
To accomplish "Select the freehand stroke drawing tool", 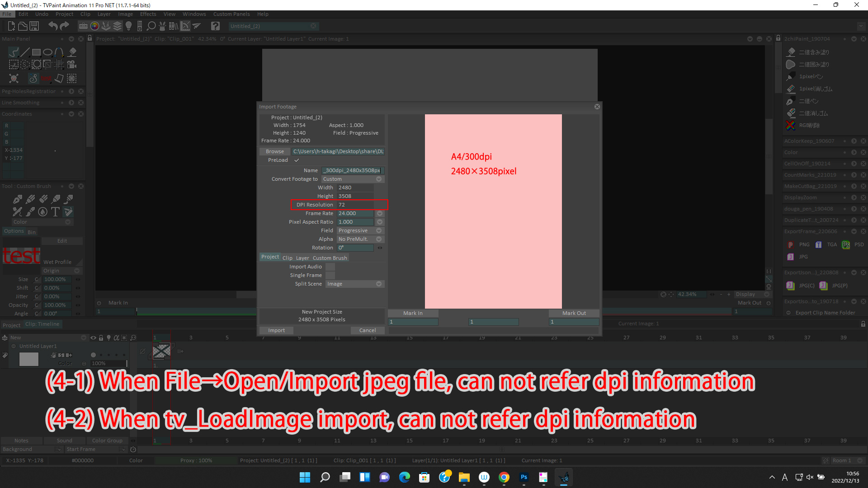I will 14,52.
